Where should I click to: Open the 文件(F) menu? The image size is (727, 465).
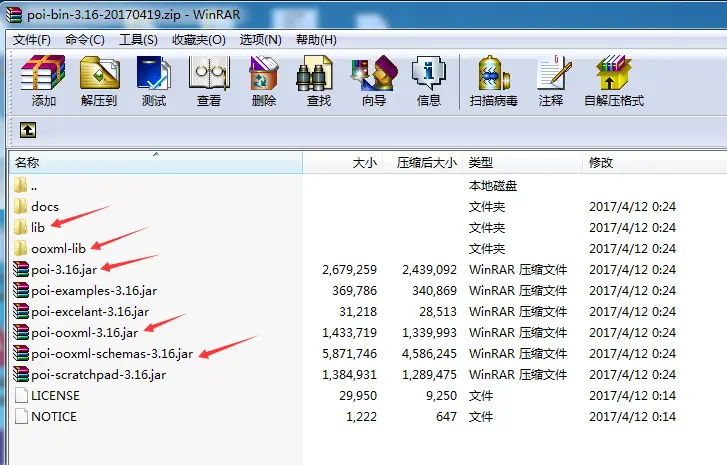(x=32, y=40)
